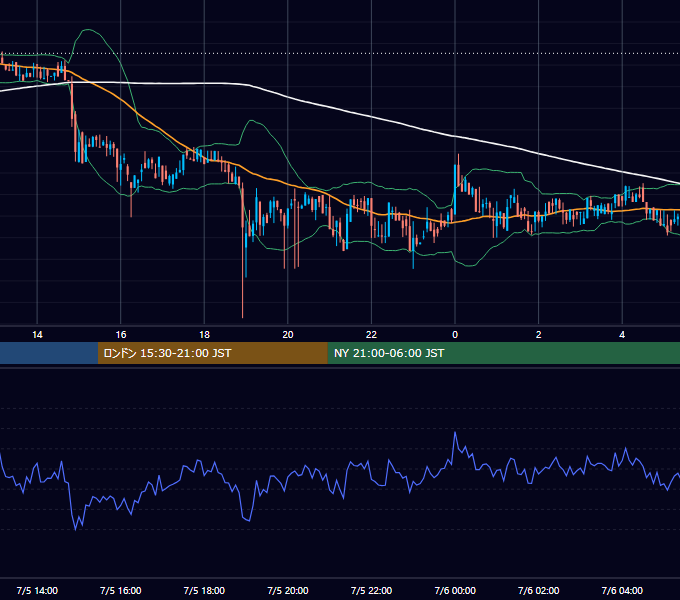This screenshot has width=680, height=600.
Task: Click the 7/5 16:00 label on the oscillator axis
Action: pyautogui.click(x=121, y=590)
